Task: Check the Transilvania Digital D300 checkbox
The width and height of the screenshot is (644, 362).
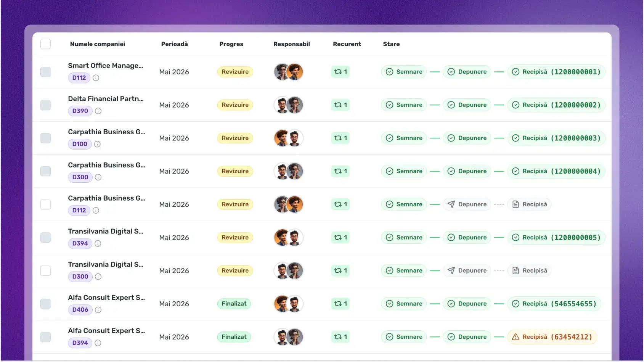Action: (x=45, y=270)
